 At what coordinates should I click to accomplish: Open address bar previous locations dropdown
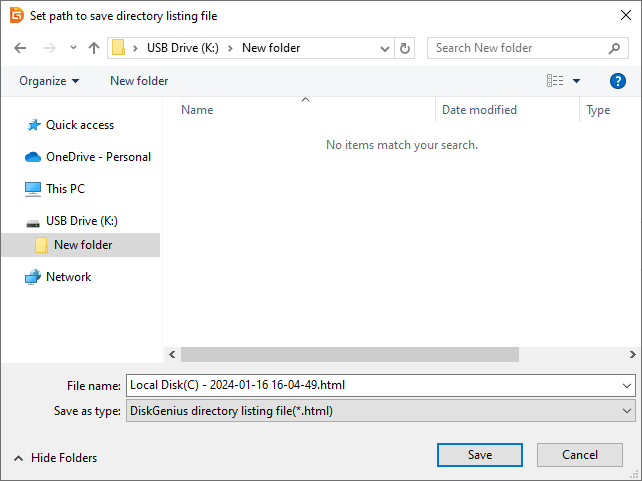click(385, 48)
